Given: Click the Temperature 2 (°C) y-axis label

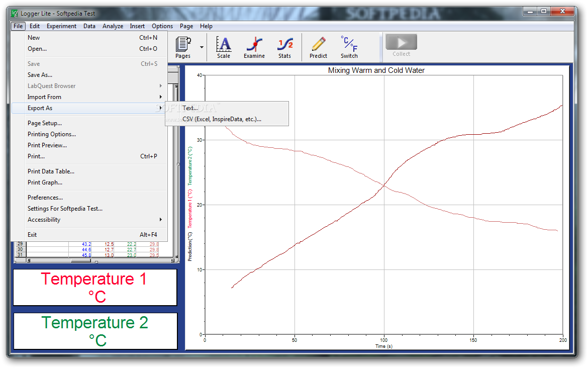Looking at the screenshot, I should 190,165.
